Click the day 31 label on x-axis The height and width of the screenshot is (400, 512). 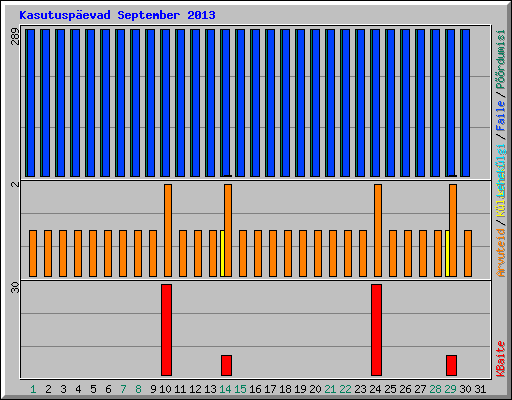(x=480, y=389)
